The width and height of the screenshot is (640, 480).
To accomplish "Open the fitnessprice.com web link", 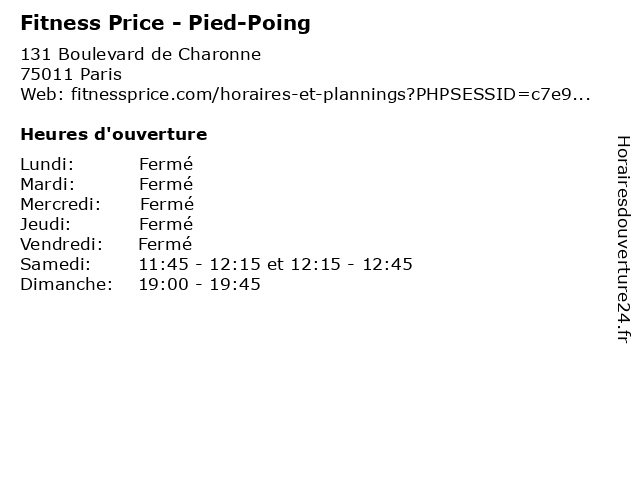I will point(329,94).
